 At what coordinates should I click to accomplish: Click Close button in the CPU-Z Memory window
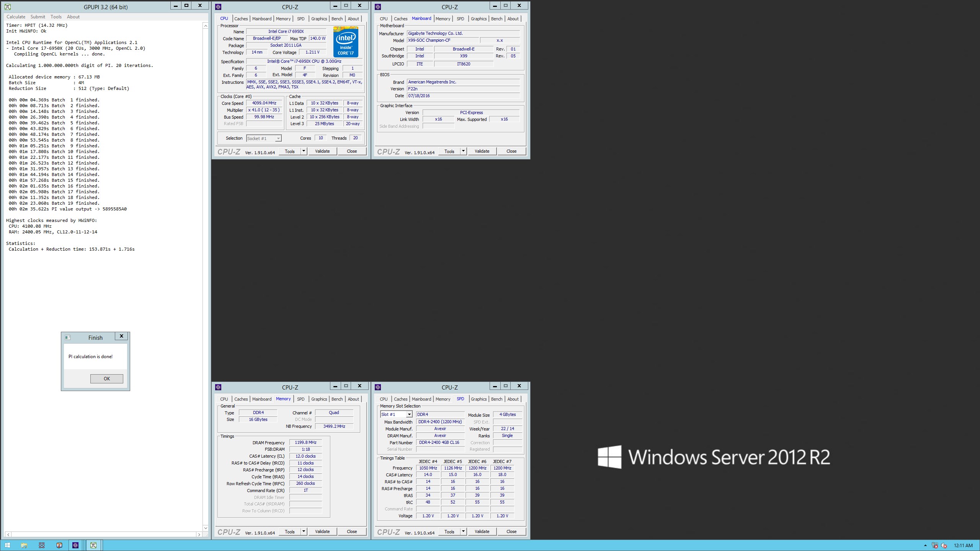coord(352,531)
